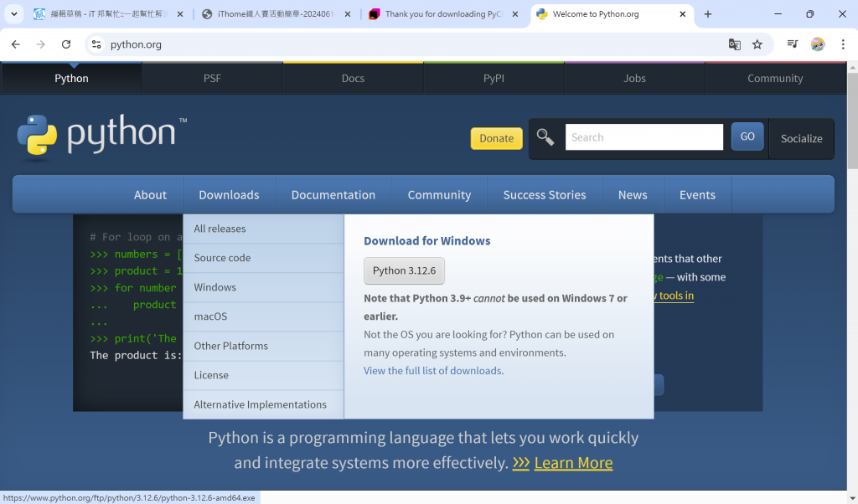This screenshot has height=504, width=858.
Task: Click the Download for Windows heading
Action: [x=426, y=241]
